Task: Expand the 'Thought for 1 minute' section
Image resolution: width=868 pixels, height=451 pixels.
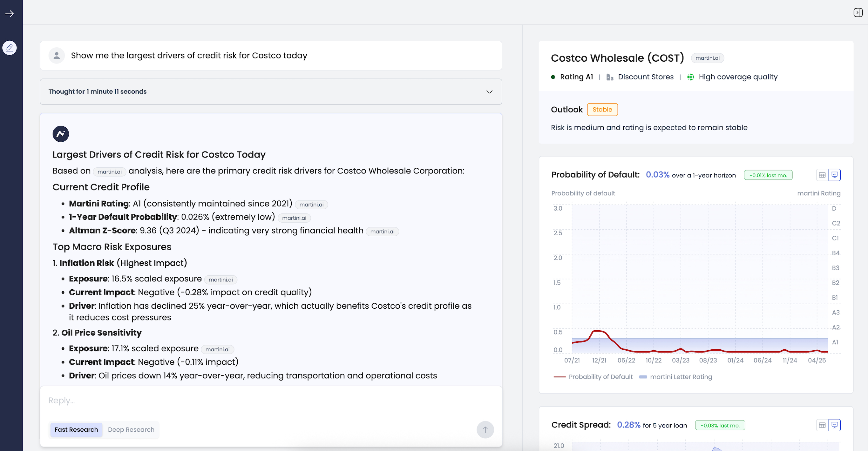Action: 98,91
